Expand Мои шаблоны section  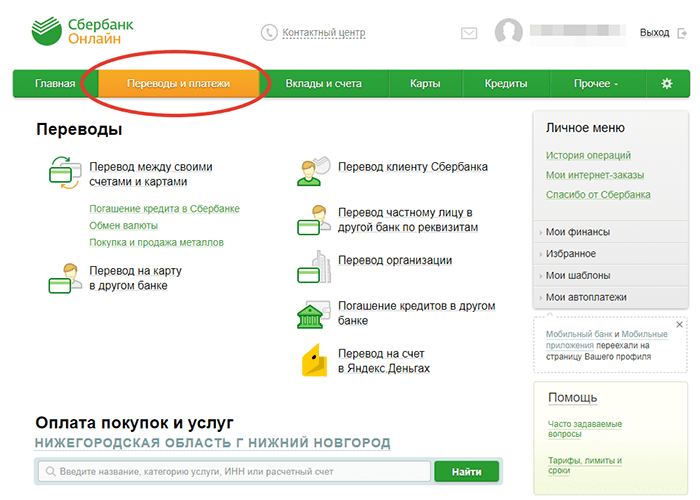coord(610,275)
